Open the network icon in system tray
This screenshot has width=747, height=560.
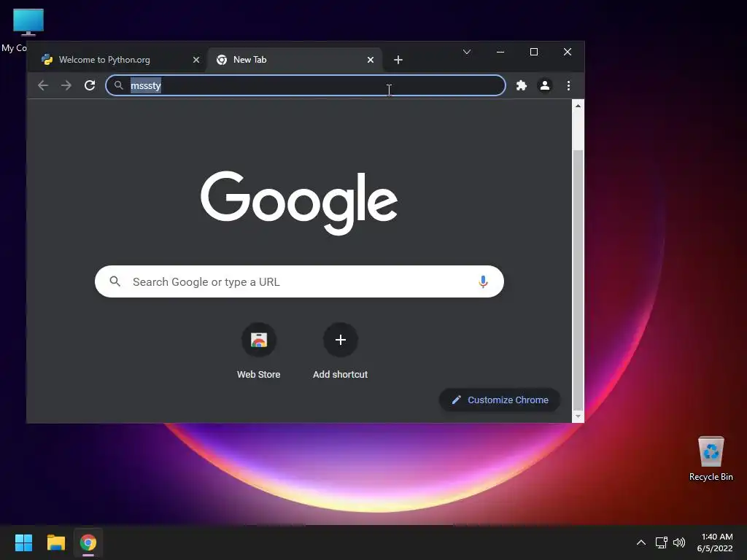tap(661, 542)
